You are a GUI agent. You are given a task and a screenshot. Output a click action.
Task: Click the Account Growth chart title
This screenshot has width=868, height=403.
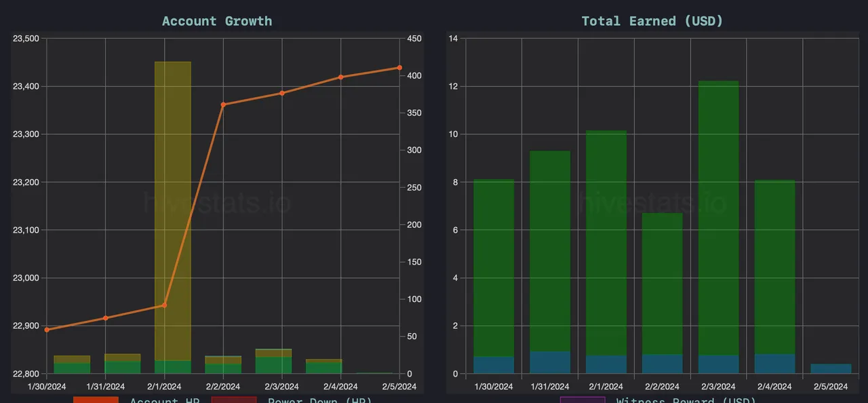[217, 21]
